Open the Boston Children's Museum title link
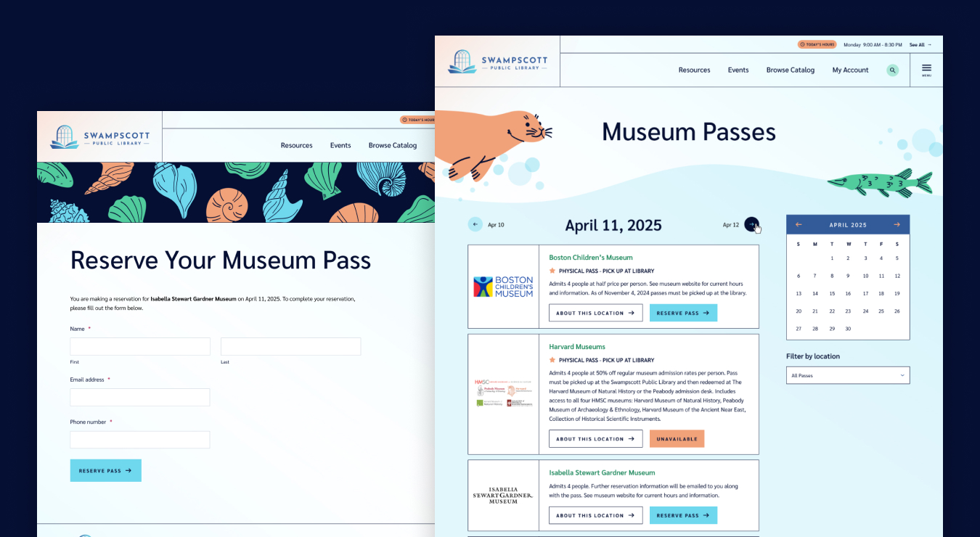Image resolution: width=980 pixels, height=537 pixels. 591,258
